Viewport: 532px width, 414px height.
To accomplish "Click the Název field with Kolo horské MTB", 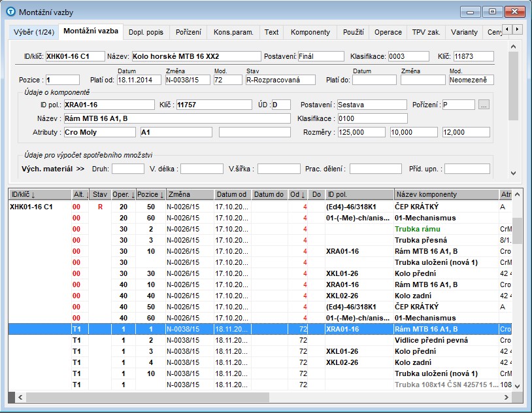I will 197,56.
